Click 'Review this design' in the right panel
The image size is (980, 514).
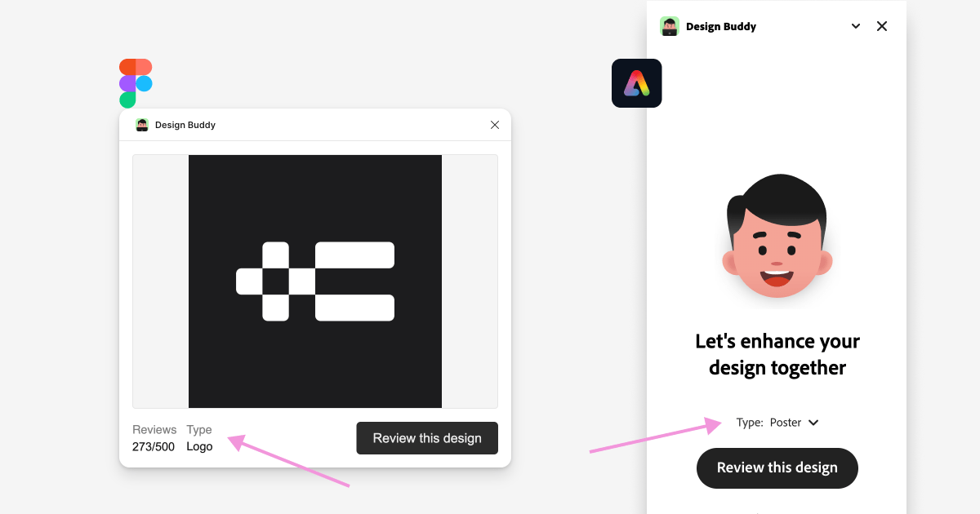point(777,467)
